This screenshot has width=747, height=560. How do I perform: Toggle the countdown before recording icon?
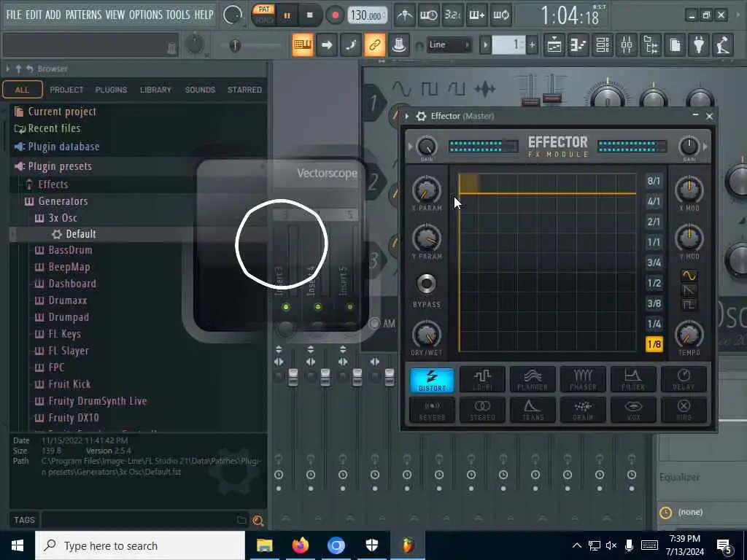coord(452,15)
